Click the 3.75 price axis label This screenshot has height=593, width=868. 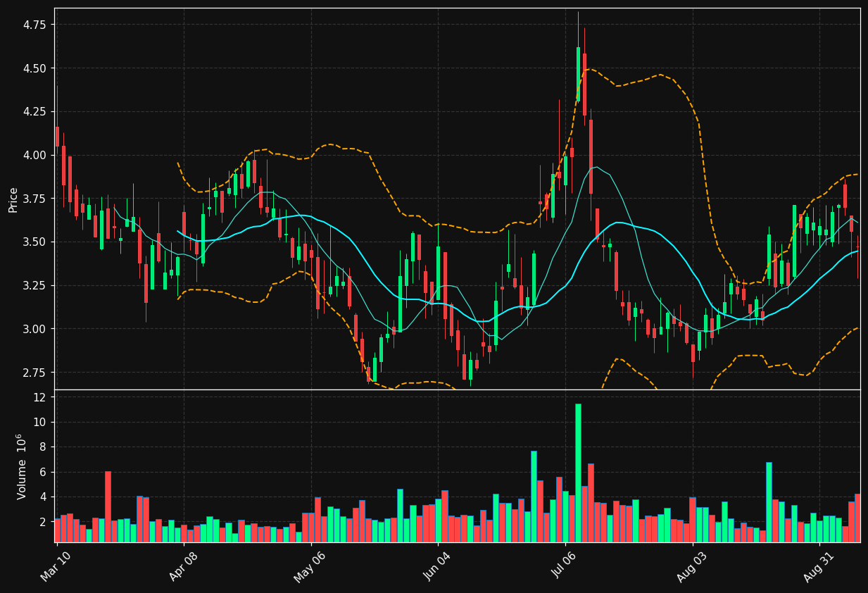pos(35,199)
